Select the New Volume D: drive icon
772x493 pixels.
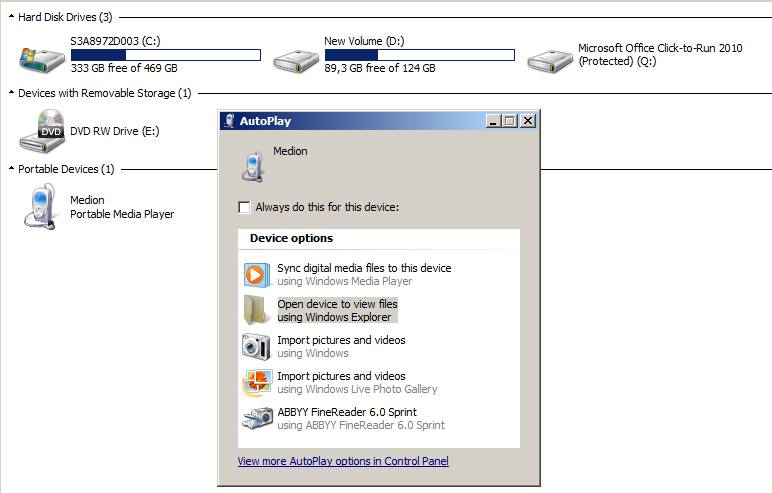(x=296, y=61)
